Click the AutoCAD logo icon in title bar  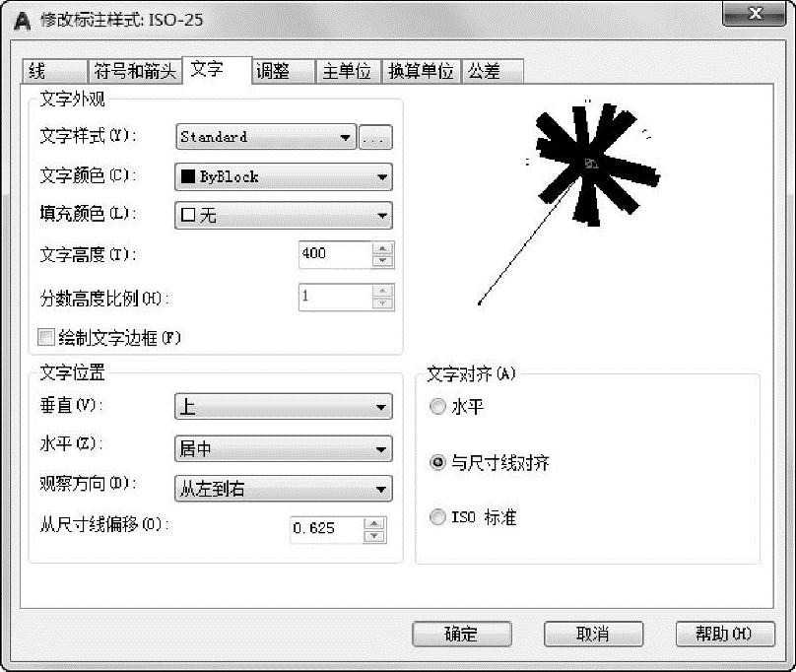coord(22,21)
